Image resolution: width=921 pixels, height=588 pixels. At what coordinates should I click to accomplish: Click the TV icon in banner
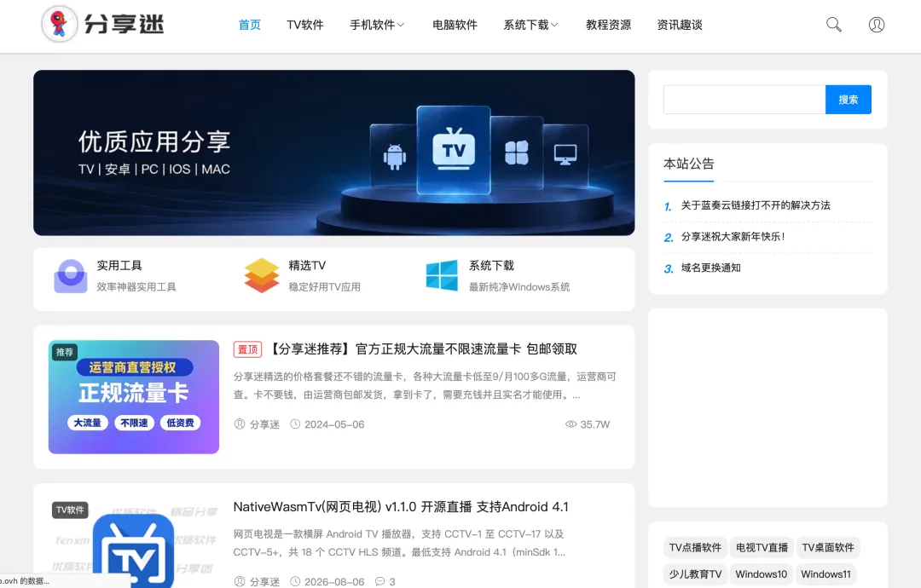pos(454,148)
